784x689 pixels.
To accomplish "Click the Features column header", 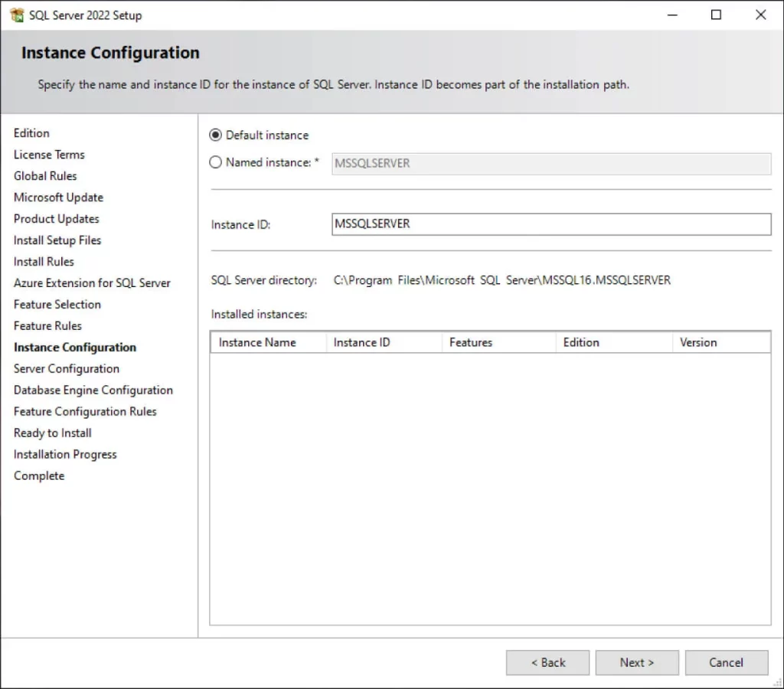I will (x=470, y=342).
